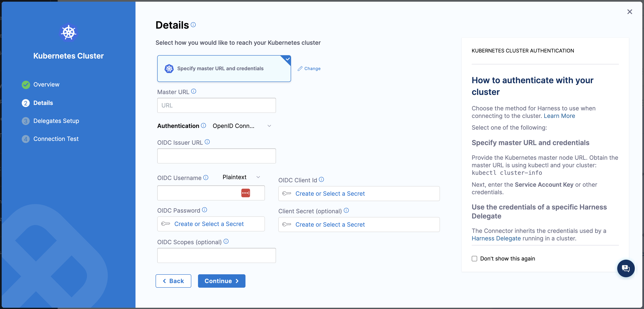
Task: Click the info icon next to Details heading
Action: pos(193,24)
